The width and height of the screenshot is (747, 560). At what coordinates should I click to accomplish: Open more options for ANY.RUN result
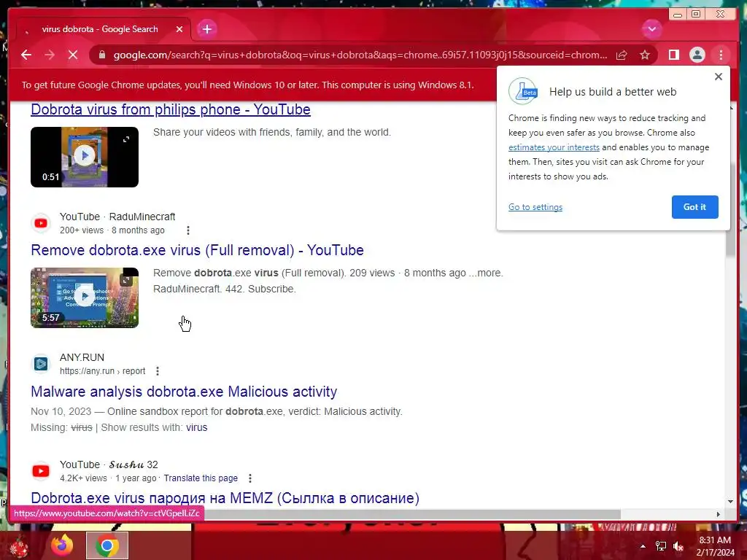pos(158,371)
